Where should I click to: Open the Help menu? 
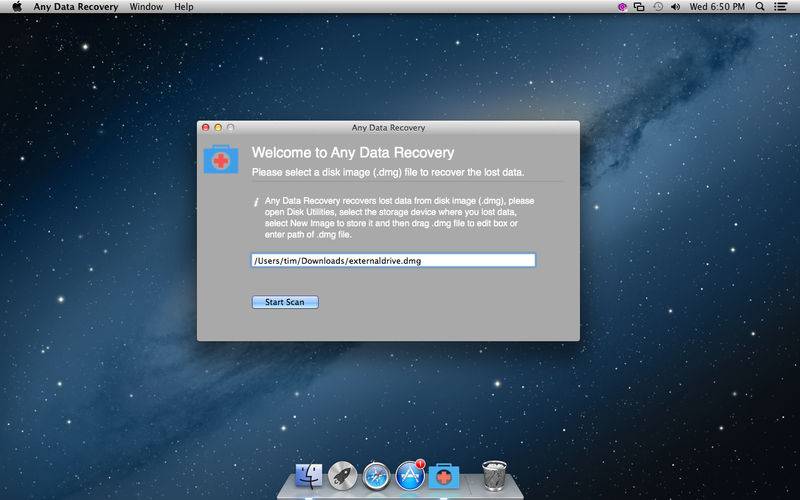(x=184, y=7)
